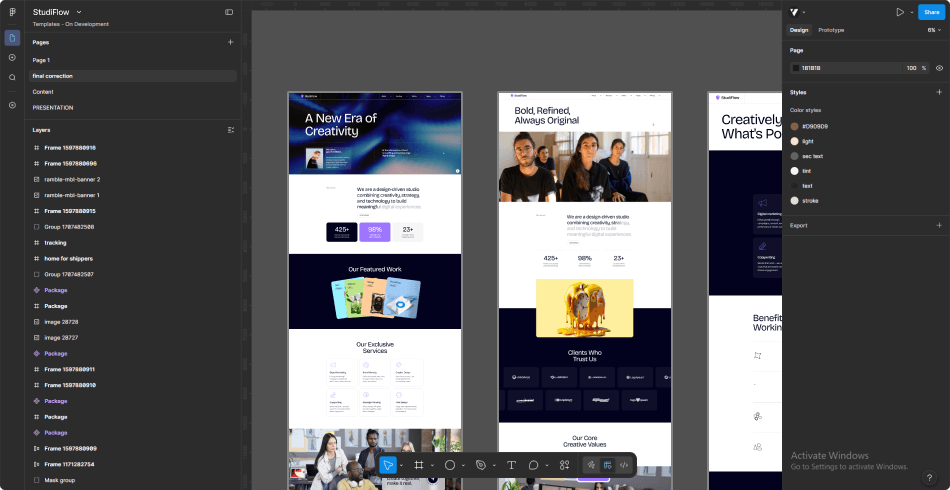Select the File panel icon in left rail

coord(12,38)
